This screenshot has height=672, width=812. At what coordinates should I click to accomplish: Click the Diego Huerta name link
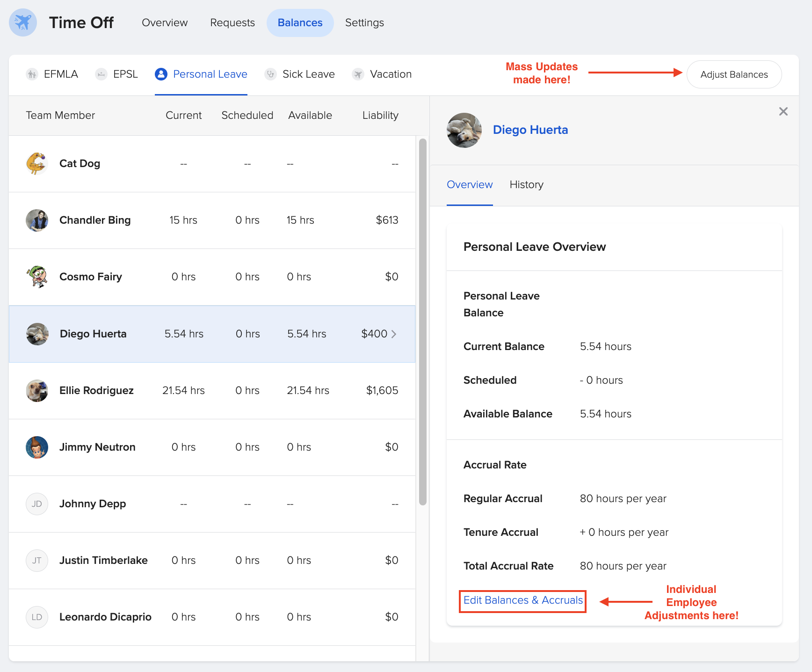click(x=530, y=130)
